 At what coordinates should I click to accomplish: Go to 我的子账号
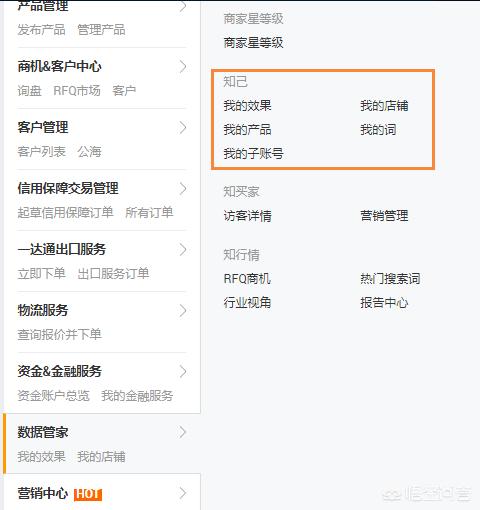click(253, 154)
